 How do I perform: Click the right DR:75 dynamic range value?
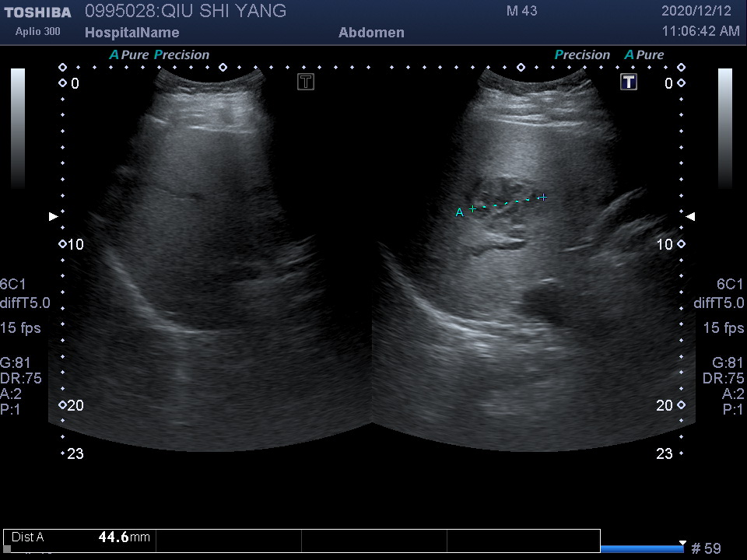tap(723, 378)
